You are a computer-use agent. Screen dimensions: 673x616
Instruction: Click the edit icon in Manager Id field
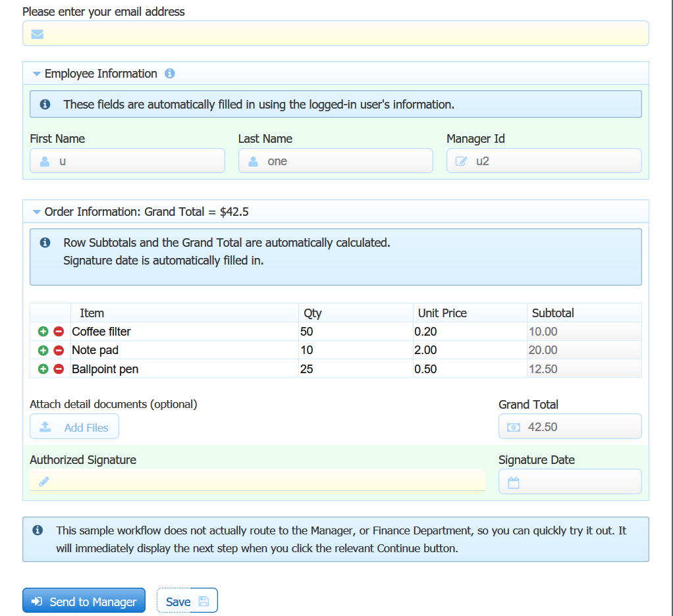[x=462, y=161]
